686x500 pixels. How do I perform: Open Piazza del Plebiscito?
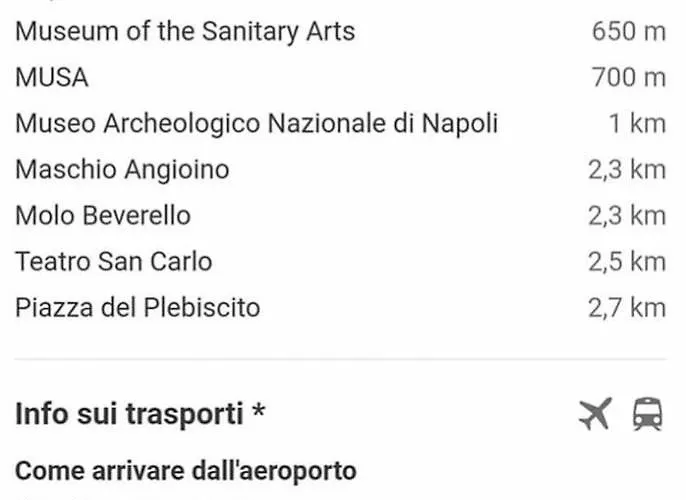(137, 307)
